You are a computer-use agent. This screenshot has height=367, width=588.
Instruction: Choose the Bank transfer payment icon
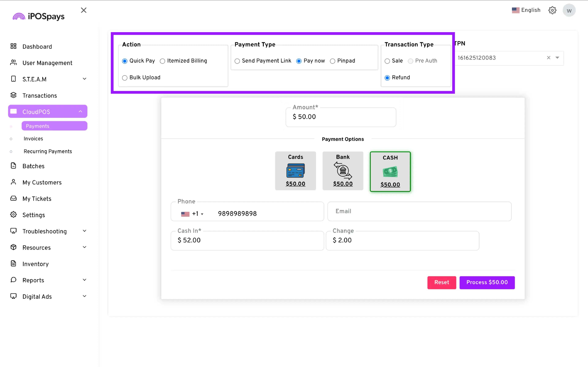343,171
